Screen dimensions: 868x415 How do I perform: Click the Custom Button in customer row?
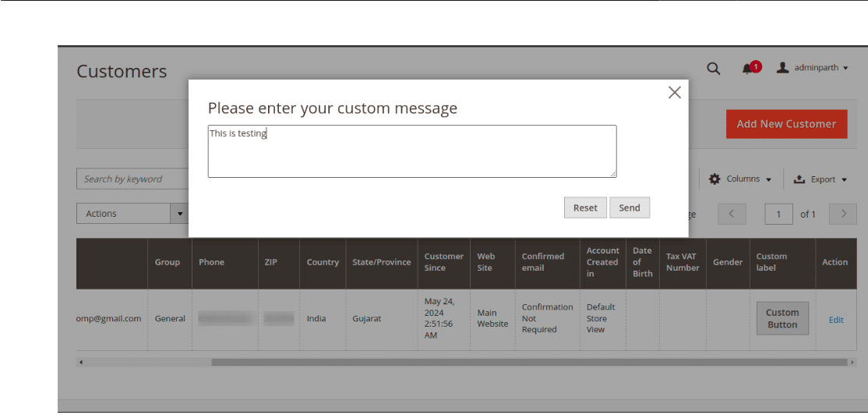point(782,318)
